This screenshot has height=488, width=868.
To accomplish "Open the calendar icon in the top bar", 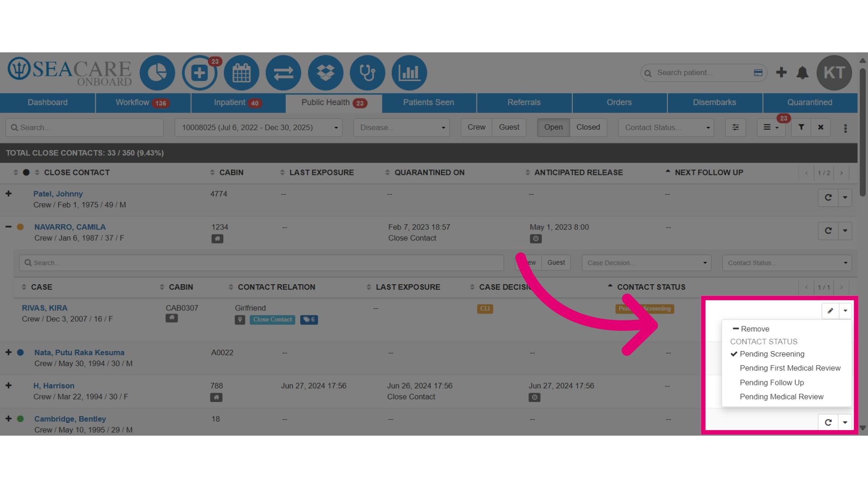I will tap(241, 73).
